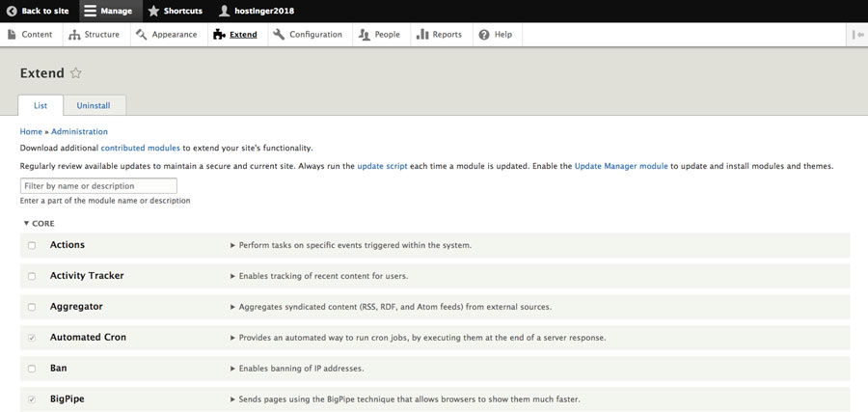Click the Structure hierarchy icon
This screenshot has width=868, height=412.
[x=74, y=35]
